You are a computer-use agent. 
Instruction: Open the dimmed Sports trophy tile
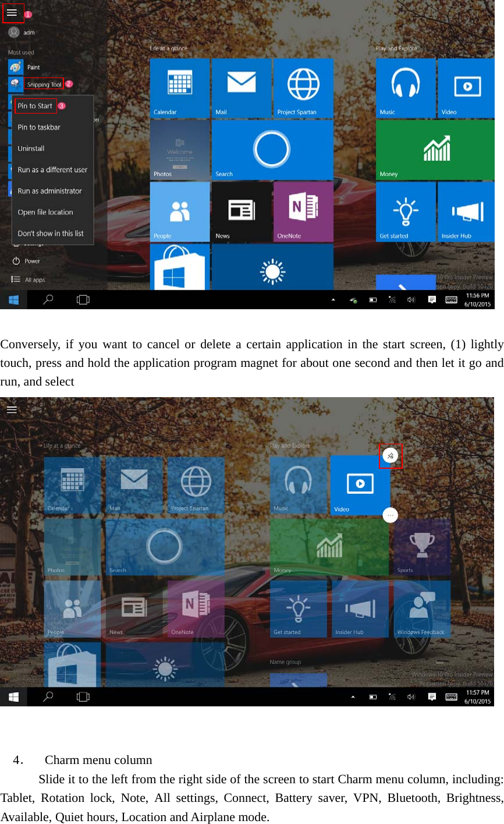coord(422,547)
